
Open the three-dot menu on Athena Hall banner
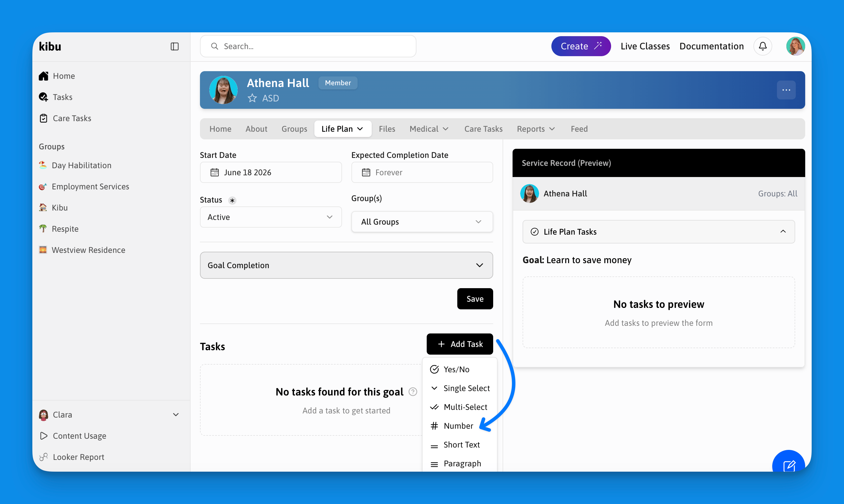point(786,90)
